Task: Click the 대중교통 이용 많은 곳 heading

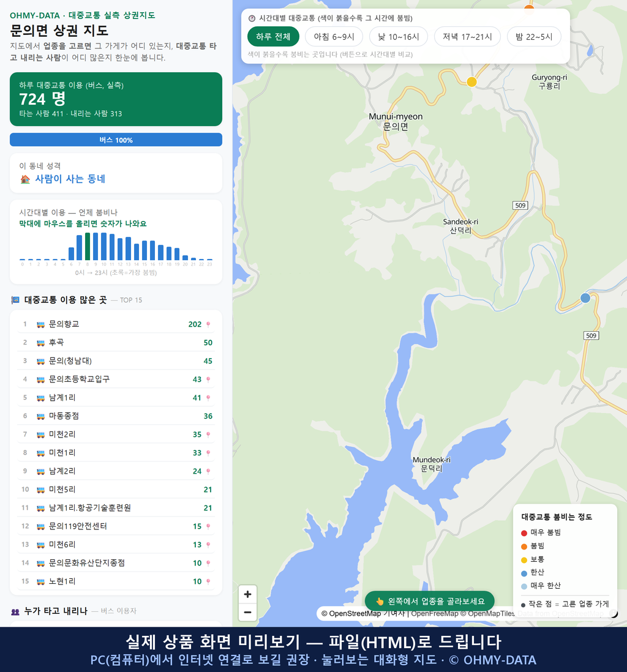Action: [x=65, y=300]
